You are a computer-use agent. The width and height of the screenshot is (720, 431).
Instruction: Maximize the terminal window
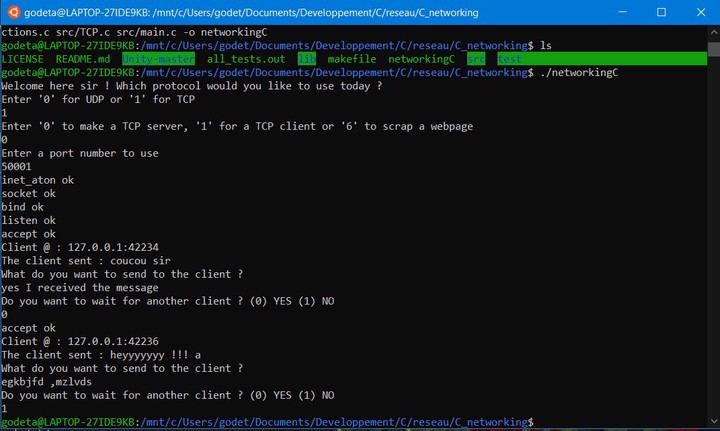[661, 12]
